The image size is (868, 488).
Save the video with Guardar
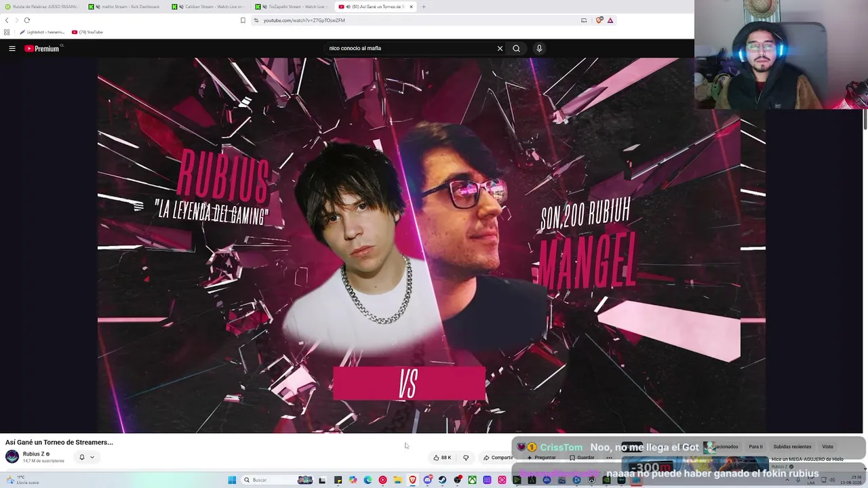581,457
